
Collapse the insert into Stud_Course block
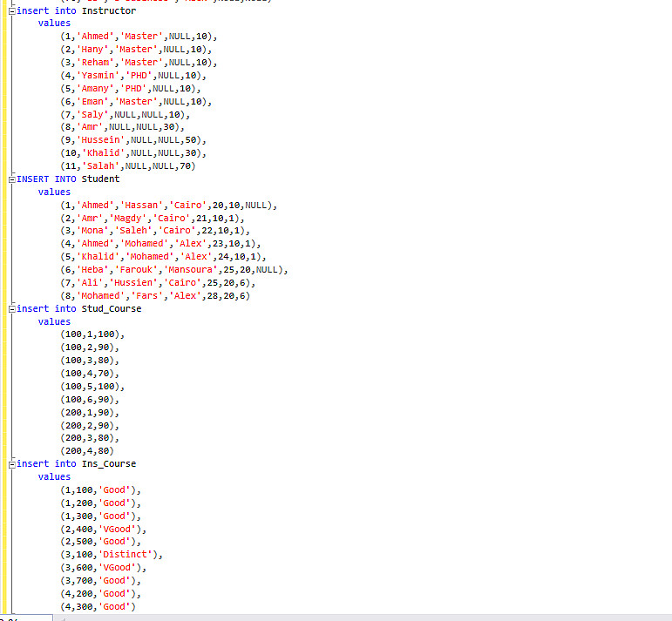12,309
